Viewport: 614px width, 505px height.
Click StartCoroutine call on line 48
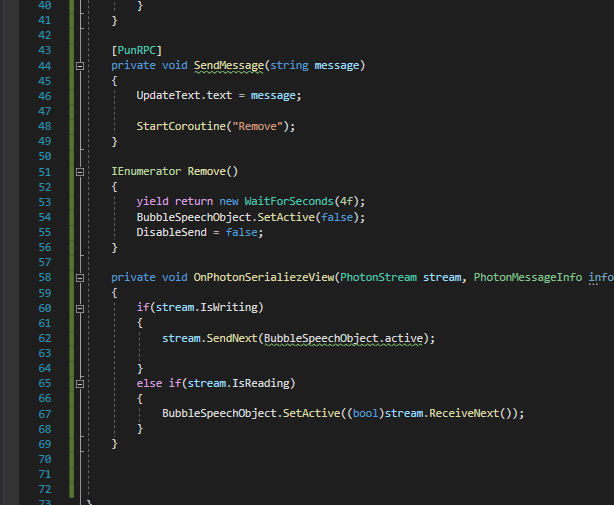pos(181,126)
